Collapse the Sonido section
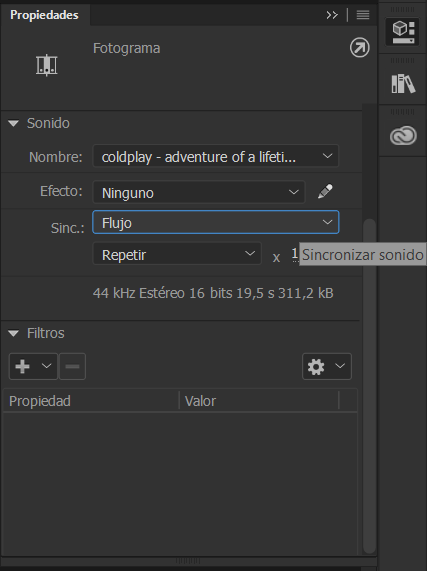427x571 pixels. click(13, 123)
